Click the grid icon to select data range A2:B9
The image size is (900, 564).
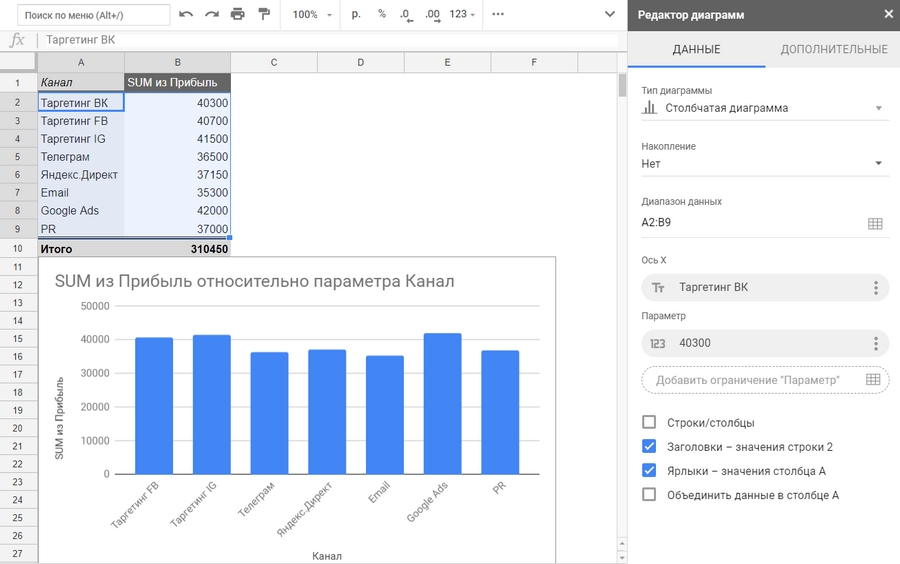pos(875,224)
